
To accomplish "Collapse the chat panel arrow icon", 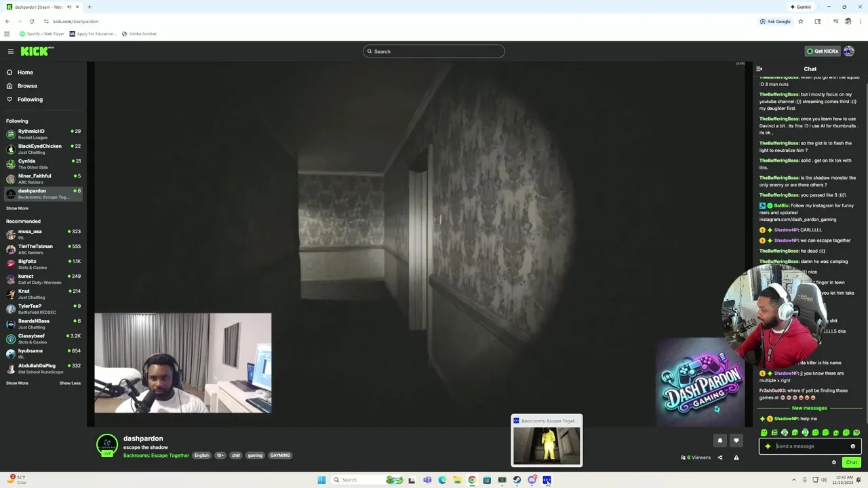I will [759, 69].
